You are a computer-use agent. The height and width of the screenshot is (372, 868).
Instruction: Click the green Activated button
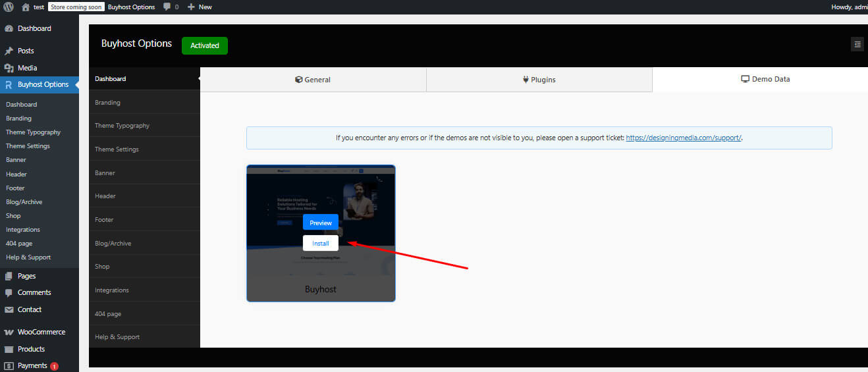pyautogui.click(x=205, y=45)
